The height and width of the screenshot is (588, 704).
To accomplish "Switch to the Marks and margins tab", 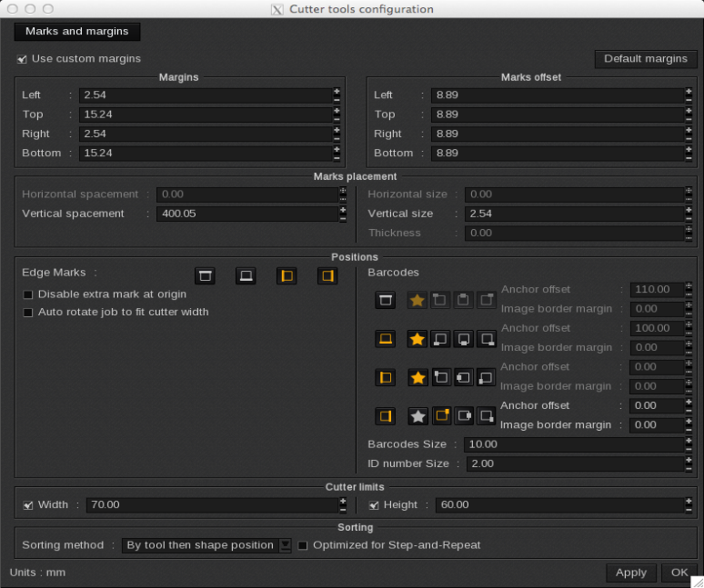I will pyautogui.click(x=77, y=32).
